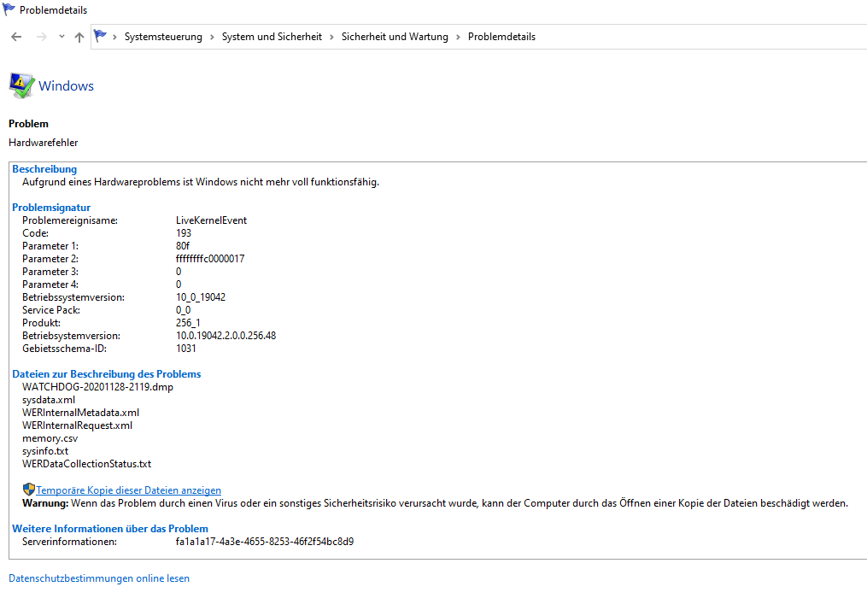Select the Problemdetails breadcrumb
867x616 pixels.
[x=501, y=37]
